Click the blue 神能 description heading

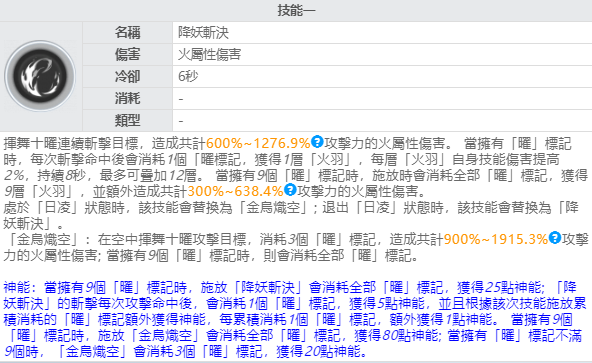click(17, 287)
